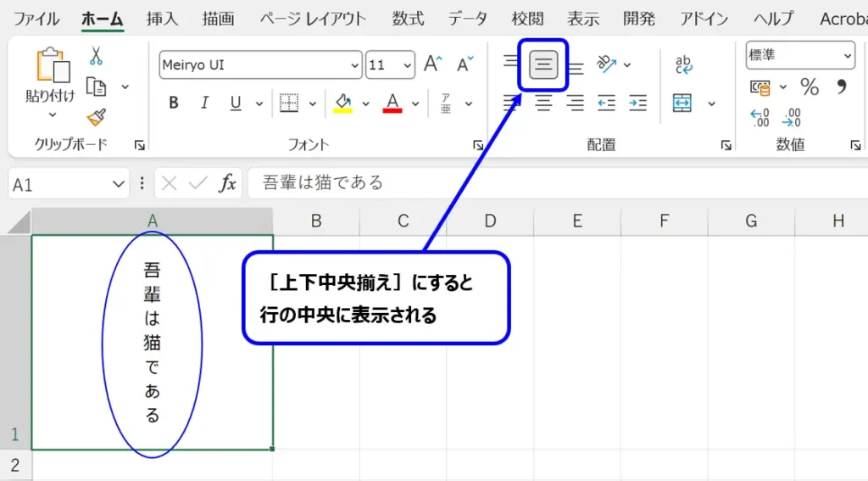The height and width of the screenshot is (481, 868).
Task: Select column B header
Action: [x=316, y=221]
